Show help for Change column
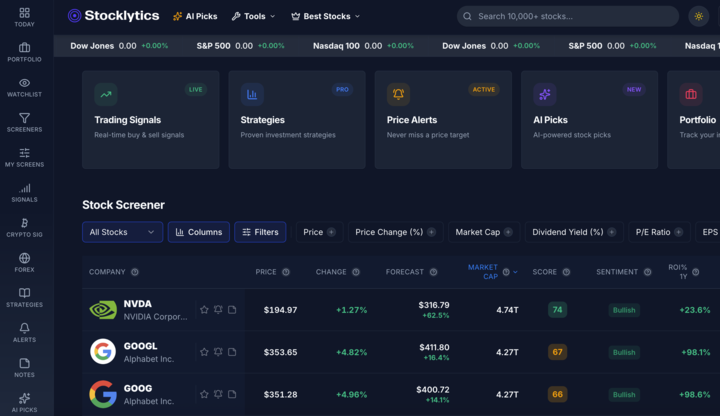This screenshot has height=416, width=720. pyautogui.click(x=356, y=272)
